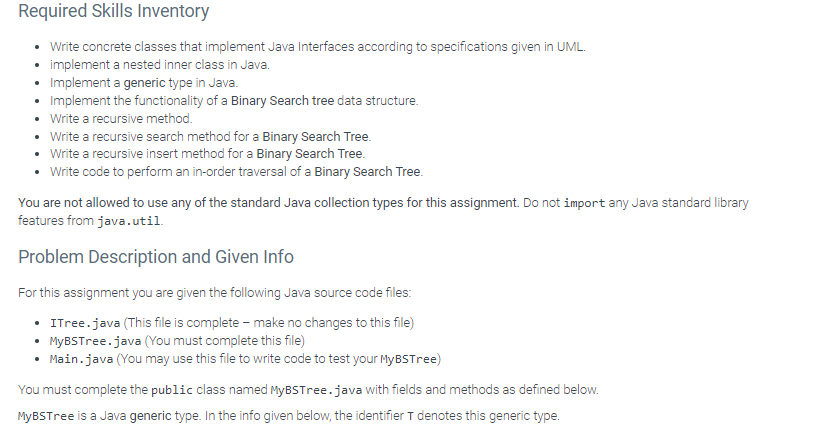Click the 'You are not allowed' warning sentence
This screenshot has height=435, width=823.
269,203
